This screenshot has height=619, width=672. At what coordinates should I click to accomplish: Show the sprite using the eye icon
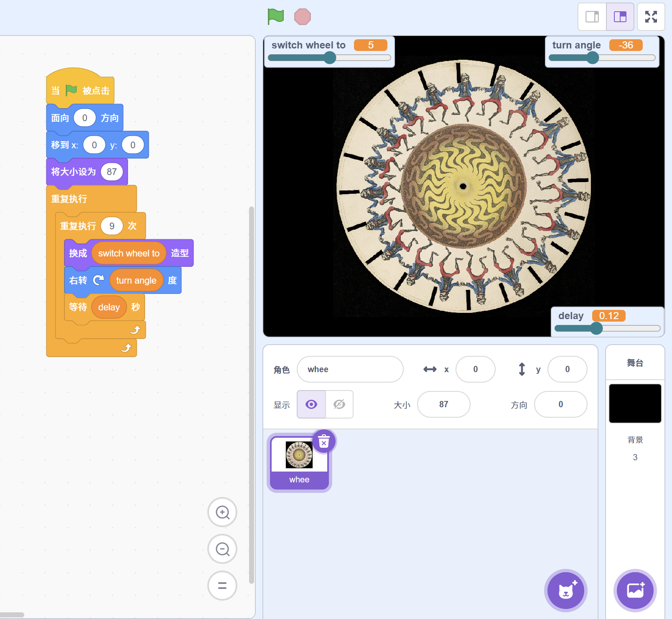point(311,404)
